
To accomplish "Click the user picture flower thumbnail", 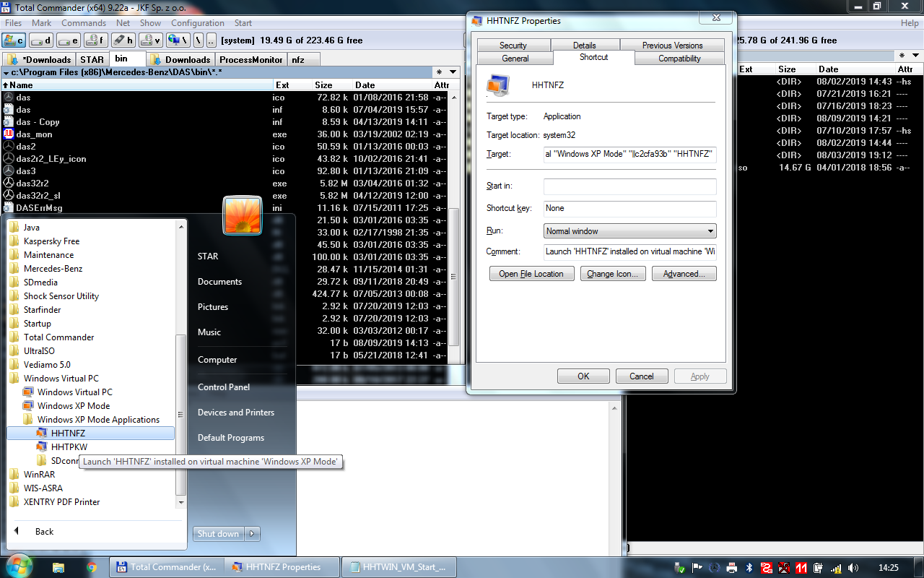I will coord(243,215).
